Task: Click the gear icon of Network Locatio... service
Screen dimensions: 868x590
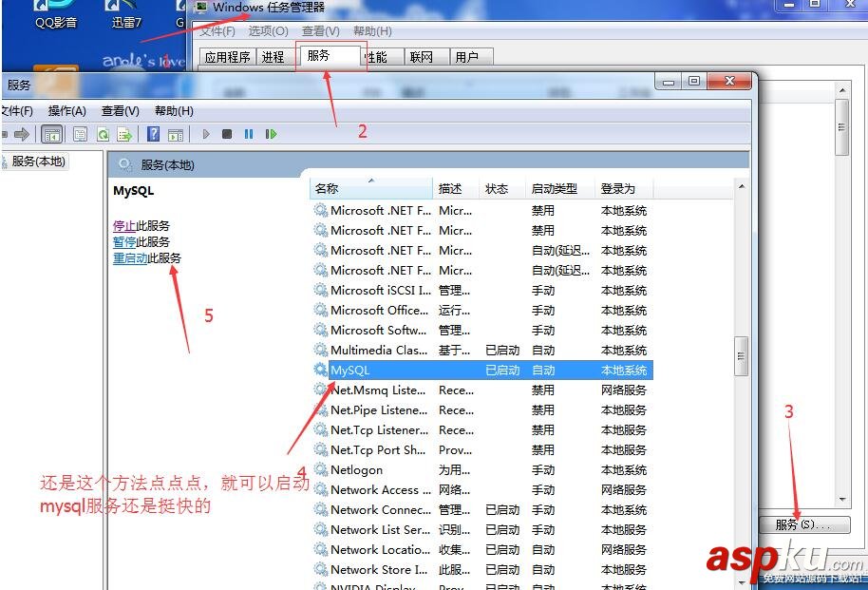Action: [x=321, y=549]
